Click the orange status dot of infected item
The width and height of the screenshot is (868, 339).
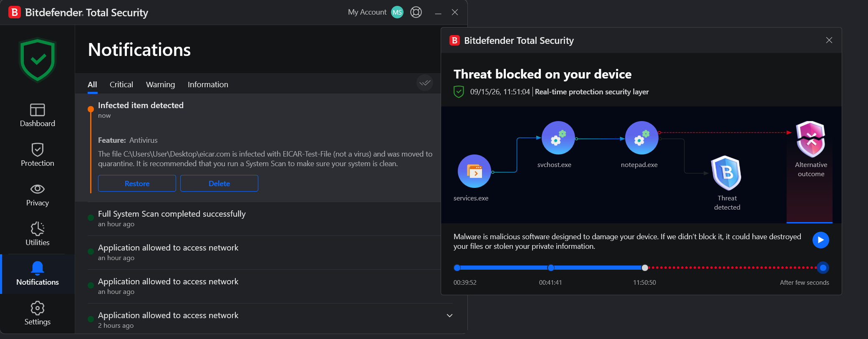pyautogui.click(x=91, y=109)
